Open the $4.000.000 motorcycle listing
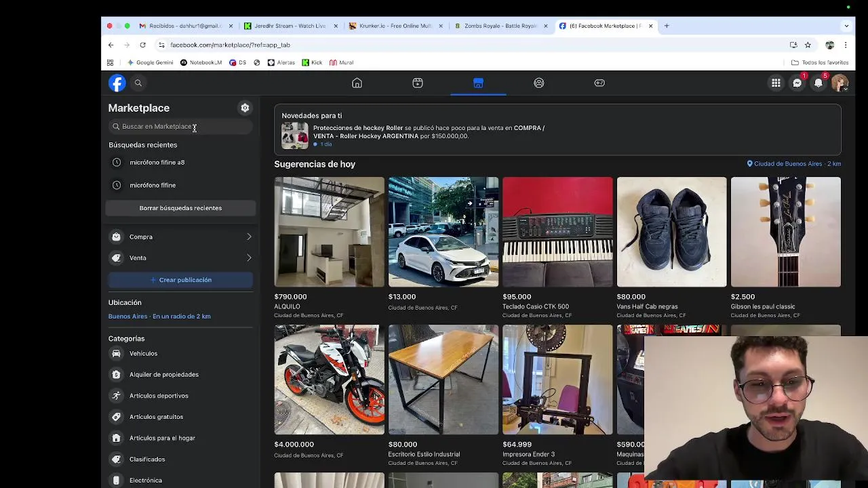The width and height of the screenshot is (868, 488). (329, 380)
